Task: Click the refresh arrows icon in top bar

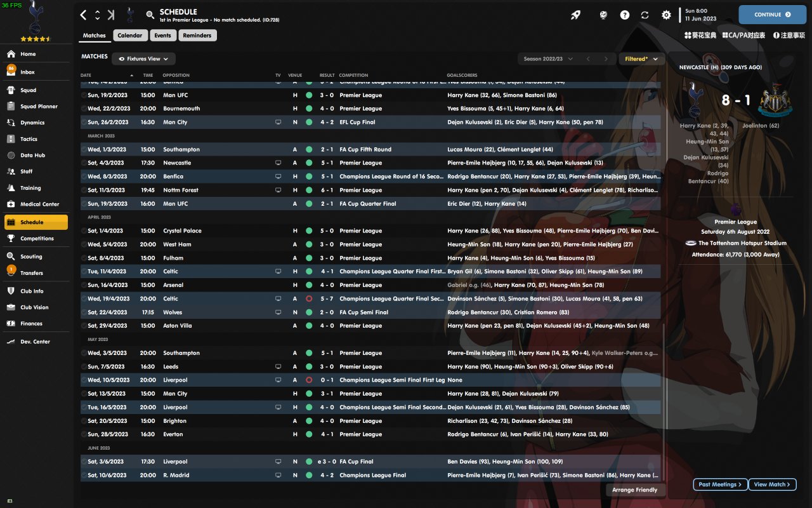Action: pos(645,15)
